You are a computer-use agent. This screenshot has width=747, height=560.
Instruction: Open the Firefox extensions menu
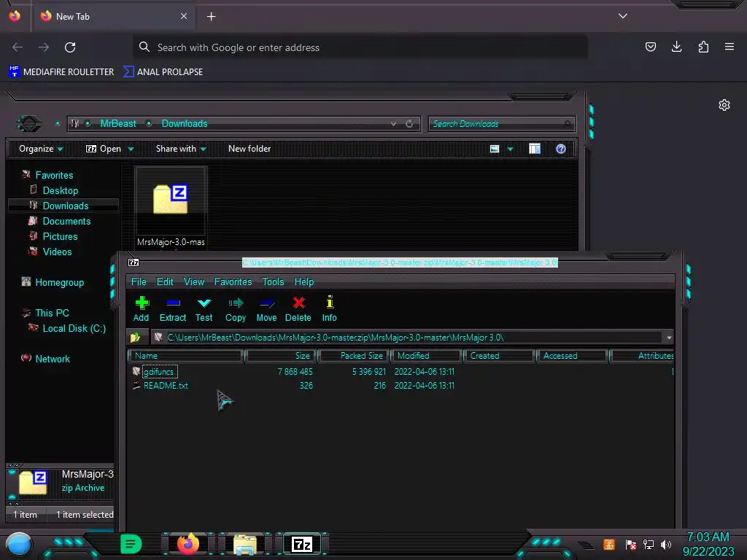(x=703, y=47)
